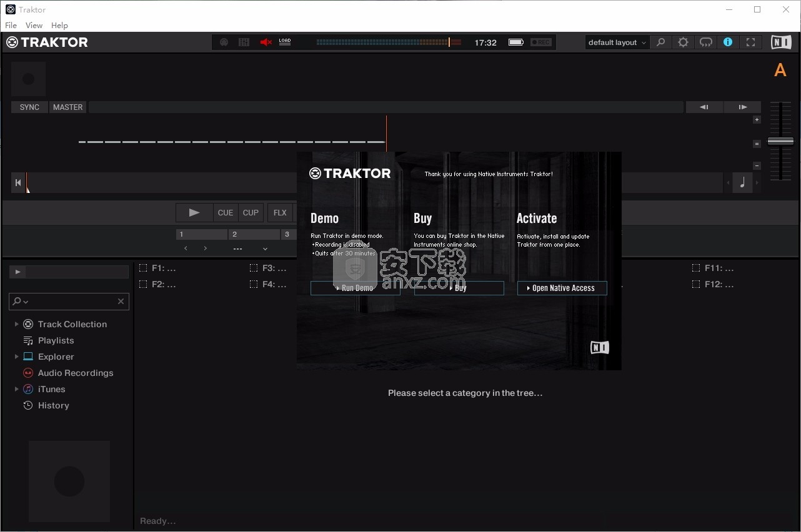Click the CUP button
This screenshot has height=532, width=801.
click(251, 213)
